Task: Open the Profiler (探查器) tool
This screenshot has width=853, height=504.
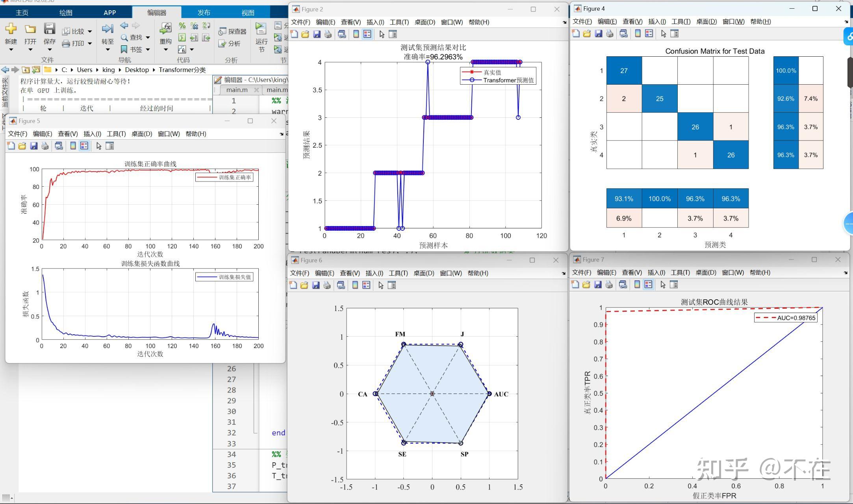Action: pos(232,31)
